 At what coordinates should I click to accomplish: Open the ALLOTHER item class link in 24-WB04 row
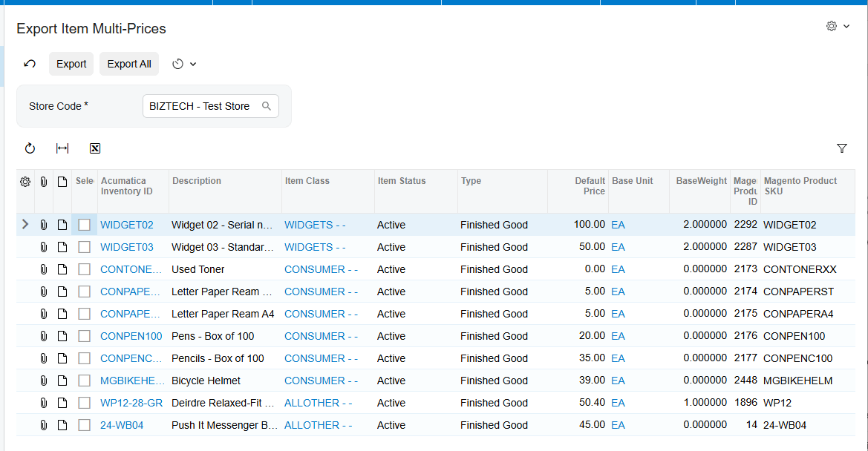tap(319, 425)
